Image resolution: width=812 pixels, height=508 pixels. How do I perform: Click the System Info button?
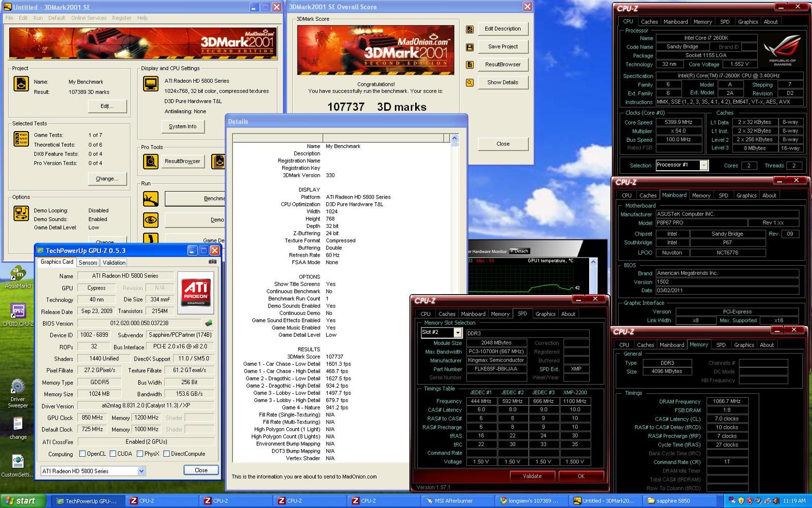tap(183, 126)
